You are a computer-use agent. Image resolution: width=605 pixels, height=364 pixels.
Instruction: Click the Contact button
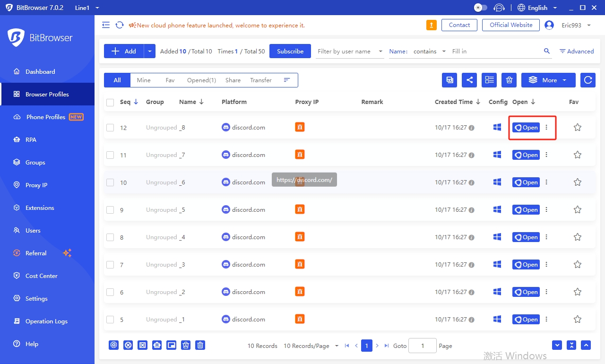coord(459,25)
